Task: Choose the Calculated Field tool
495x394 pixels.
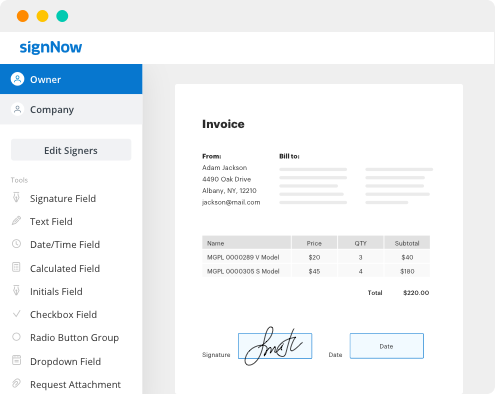Action: (65, 268)
